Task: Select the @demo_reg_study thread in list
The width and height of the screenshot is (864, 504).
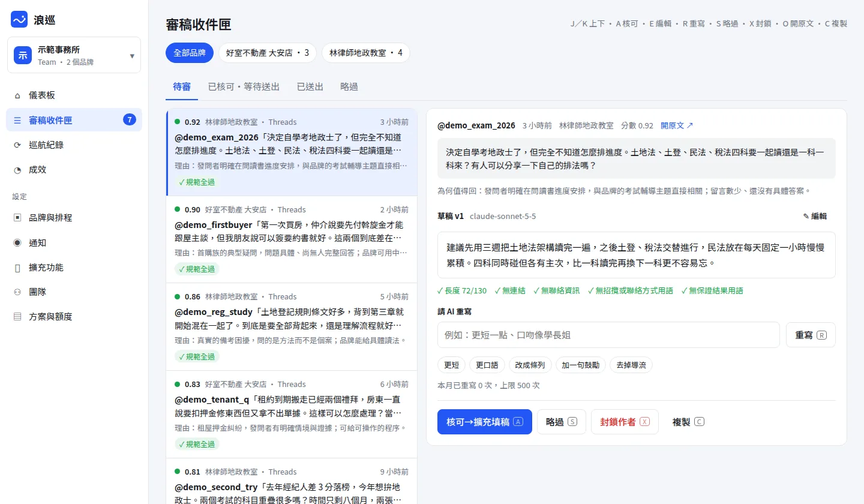Action: (x=292, y=327)
